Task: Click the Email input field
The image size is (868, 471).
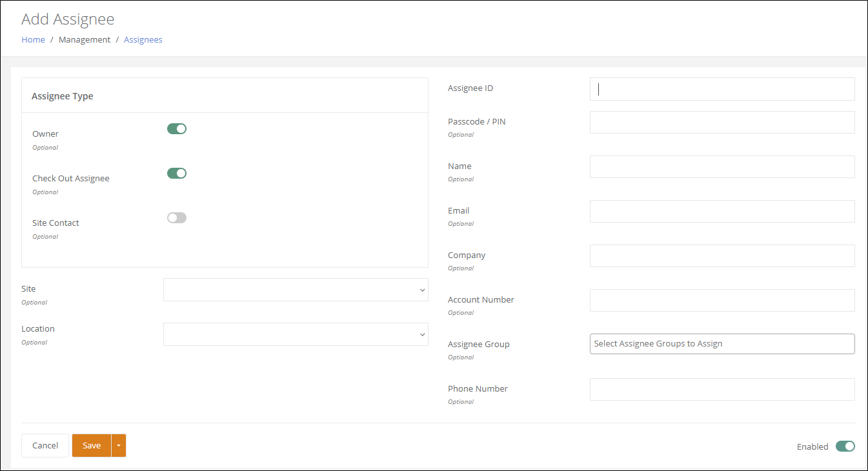Action: (722, 211)
